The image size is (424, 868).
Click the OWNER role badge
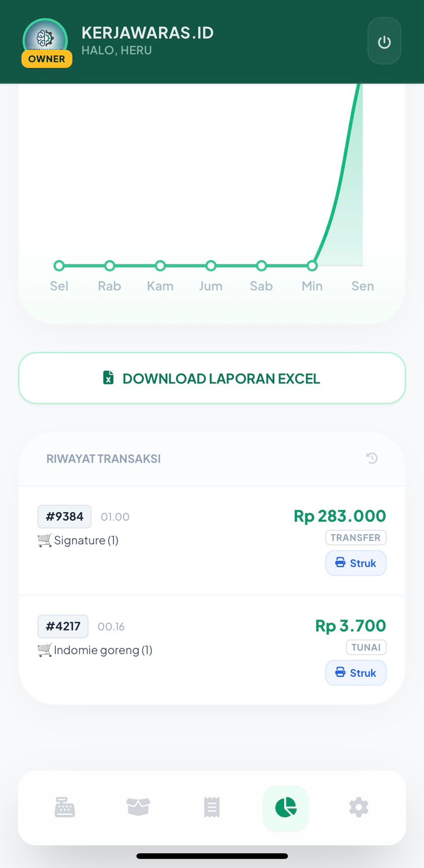pos(47,59)
